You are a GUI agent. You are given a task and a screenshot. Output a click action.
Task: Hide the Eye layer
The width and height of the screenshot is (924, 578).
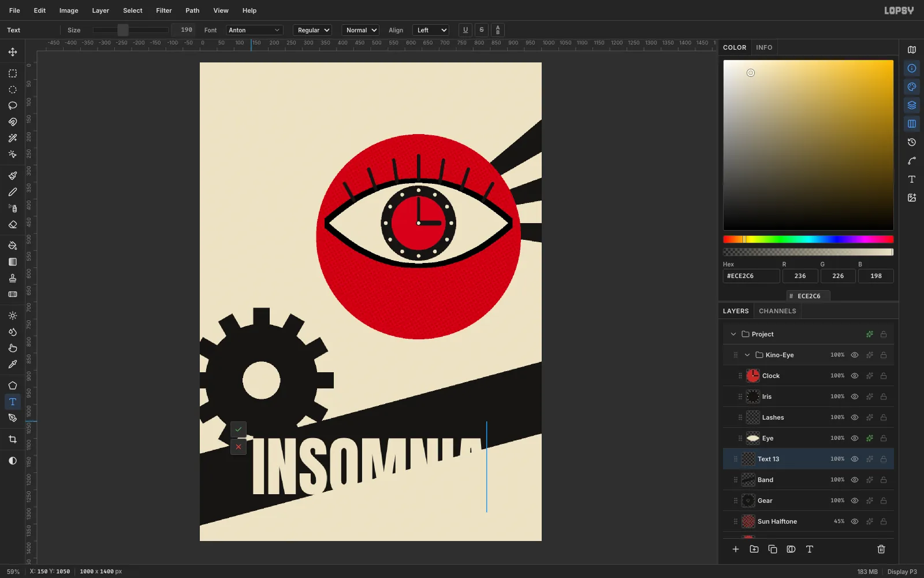(855, 438)
